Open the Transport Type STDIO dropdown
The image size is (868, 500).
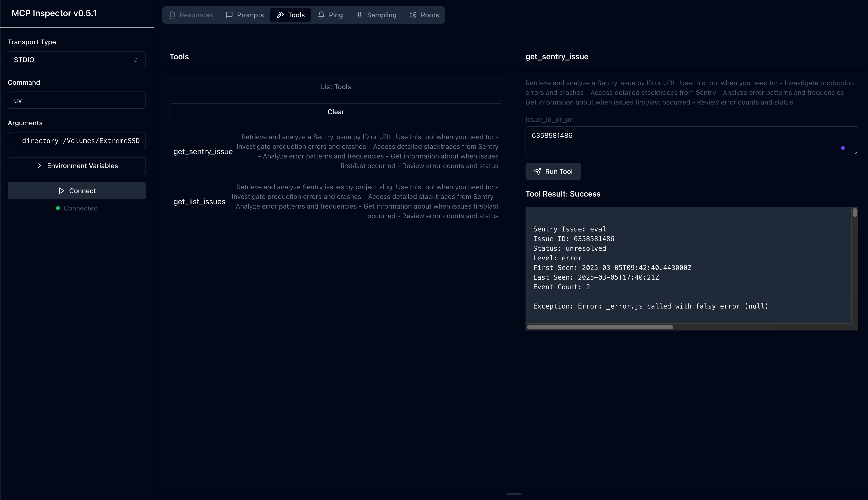77,59
